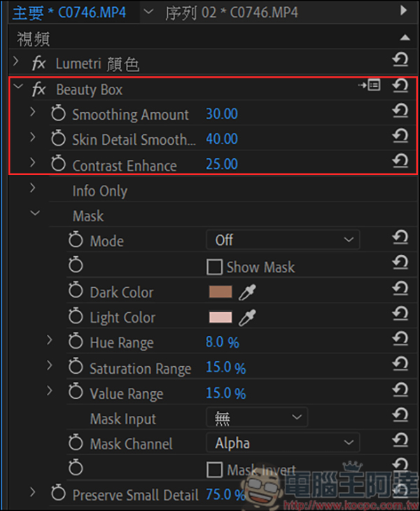
Task: Click the Smoothing Amount stopwatch icon
Action: (58, 114)
